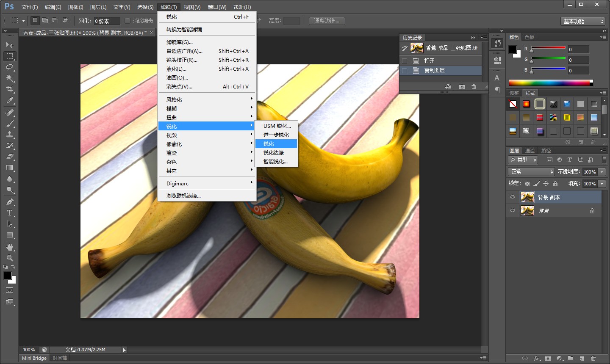The image size is (610, 364).
Task: Select the History Brush tool
Action: coord(10,146)
